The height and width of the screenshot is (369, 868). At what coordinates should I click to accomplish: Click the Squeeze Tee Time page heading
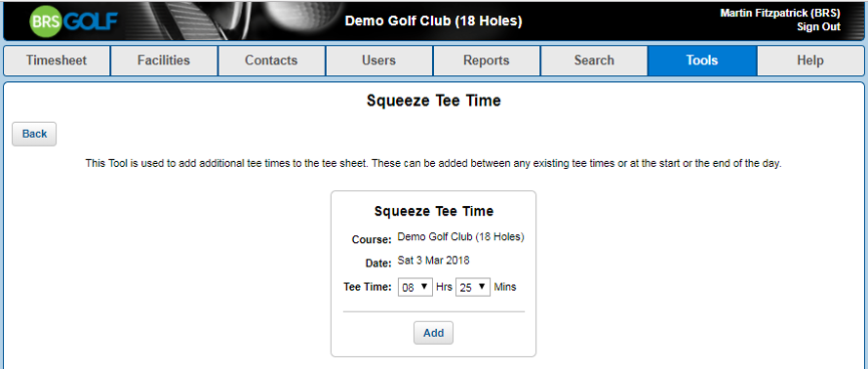[x=433, y=101]
